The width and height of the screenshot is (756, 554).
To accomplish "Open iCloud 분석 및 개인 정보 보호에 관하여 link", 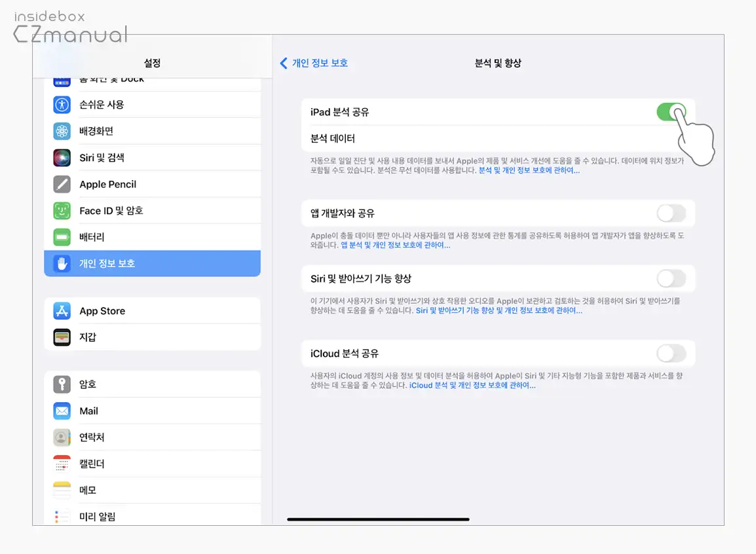I will pos(472,386).
